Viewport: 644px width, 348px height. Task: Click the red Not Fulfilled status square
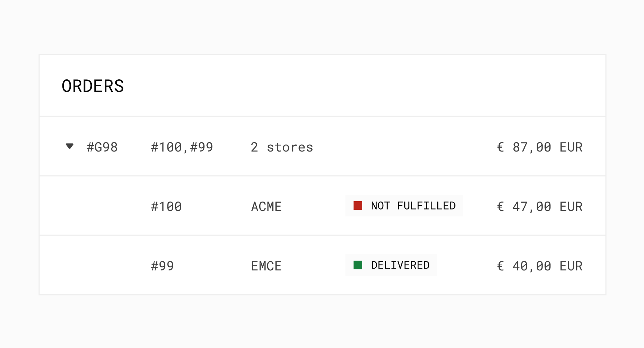pos(358,206)
